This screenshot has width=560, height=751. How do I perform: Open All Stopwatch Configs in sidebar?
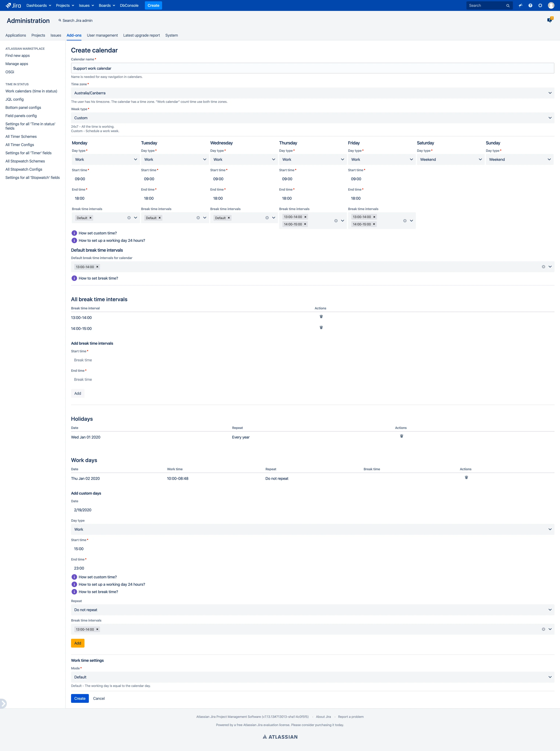pos(24,169)
